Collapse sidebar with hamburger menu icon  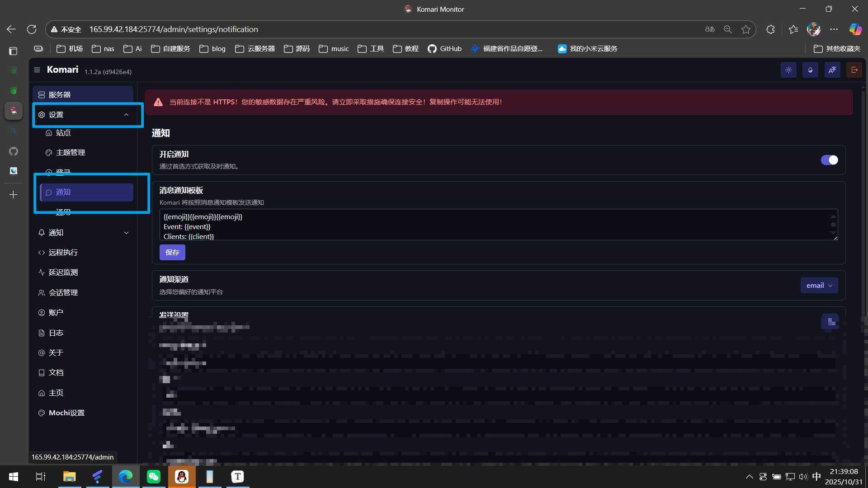tap(37, 70)
